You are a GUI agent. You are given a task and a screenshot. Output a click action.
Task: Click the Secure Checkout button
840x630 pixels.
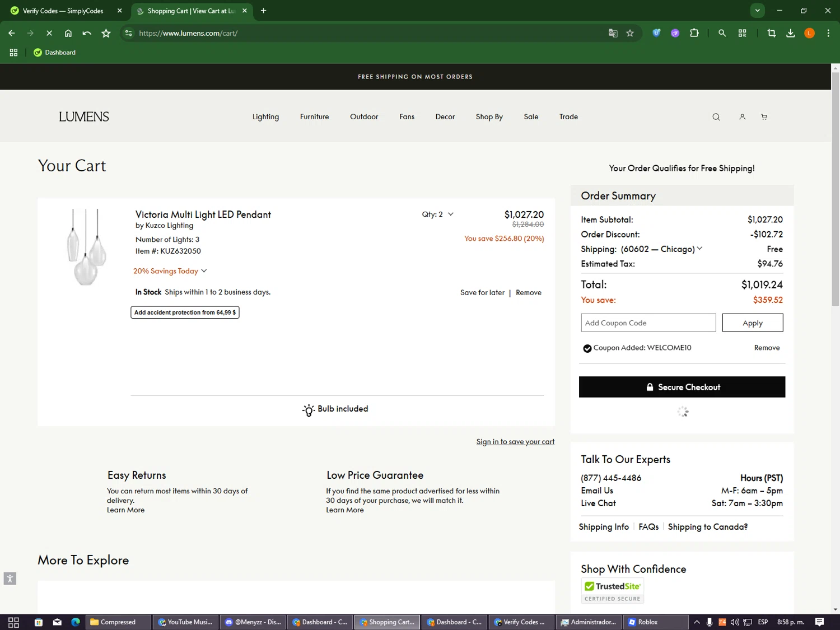point(682,387)
